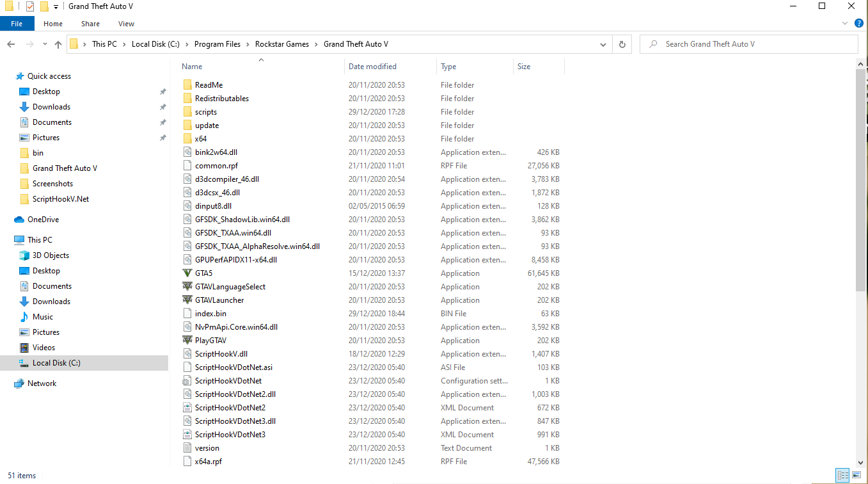Viewport: 868px width, 484px height.
Task: Expand chevron after Local Disk (C:) in path
Action: (x=187, y=44)
